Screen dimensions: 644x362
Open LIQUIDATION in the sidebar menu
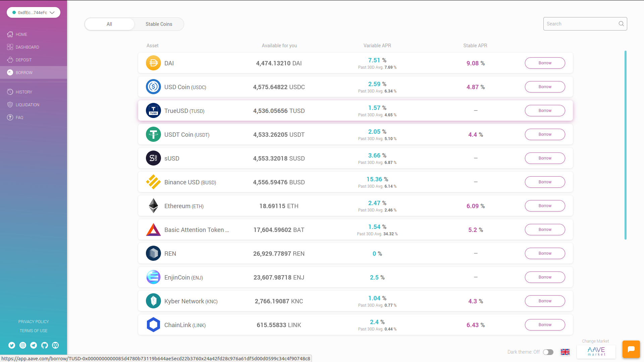tap(28, 105)
